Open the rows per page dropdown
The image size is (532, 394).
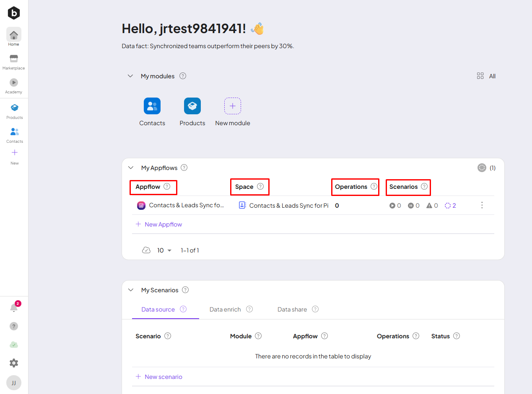point(164,250)
